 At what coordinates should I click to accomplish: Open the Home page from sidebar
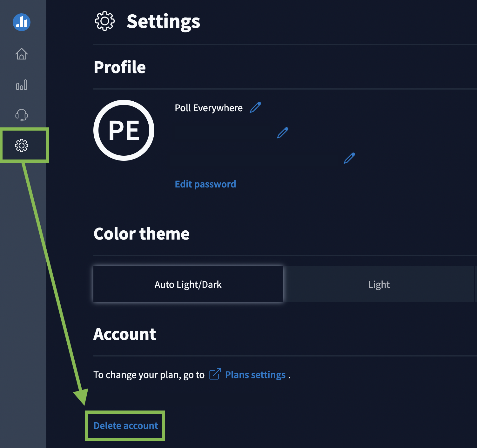[x=22, y=54]
